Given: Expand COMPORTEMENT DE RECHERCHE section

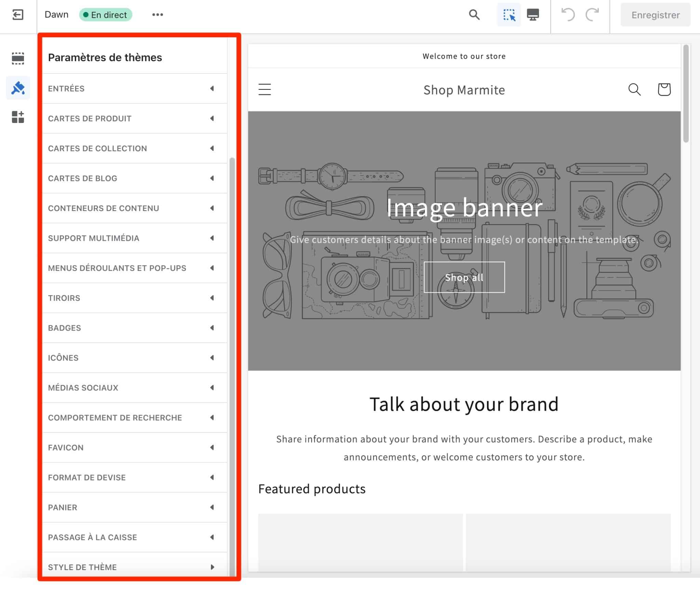Looking at the screenshot, I should coord(135,418).
